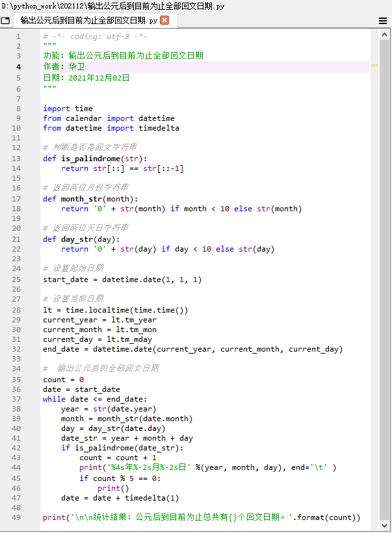Click 'from datetime import timedelta' line
392x533 pixels.
click(x=111, y=128)
